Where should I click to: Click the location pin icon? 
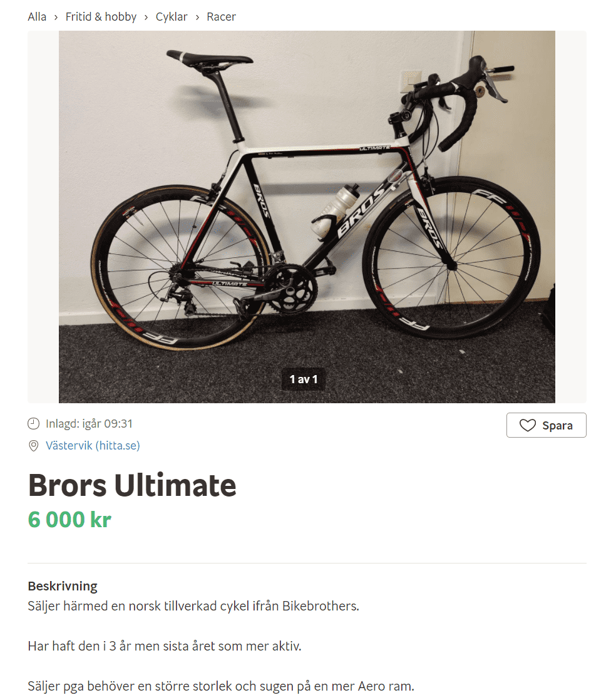[34, 446]
